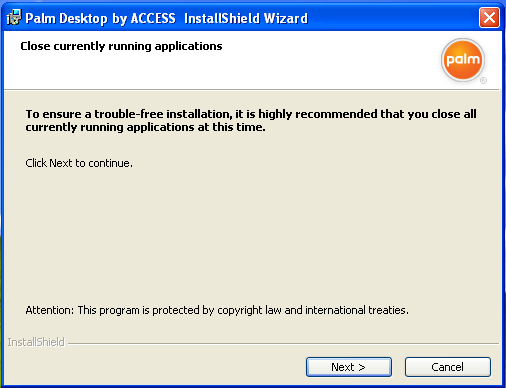
Task: Close the InstallShield Wizard window
Action: [x=489, y=18]
